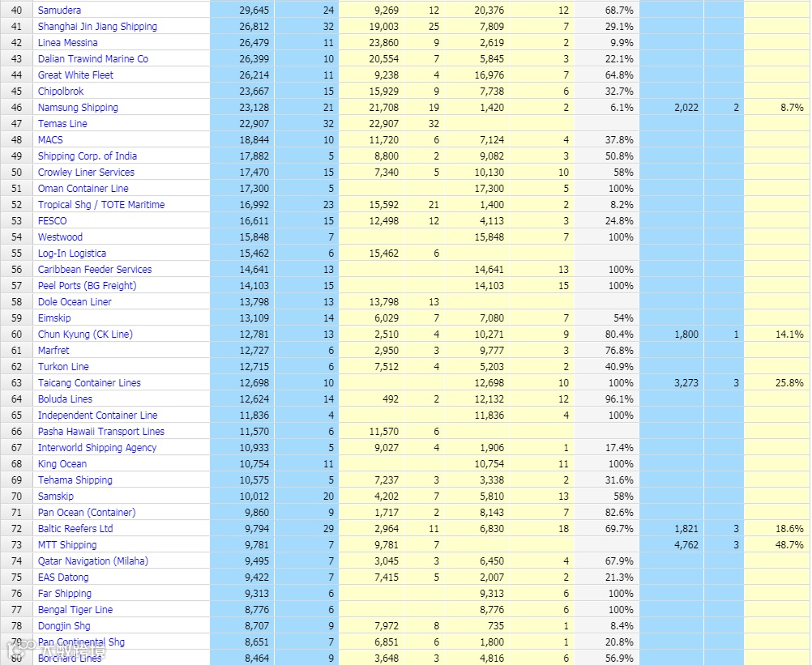Click Namsung Shipping operator name
Screen dimensions: 812x665
pos(78,107)
